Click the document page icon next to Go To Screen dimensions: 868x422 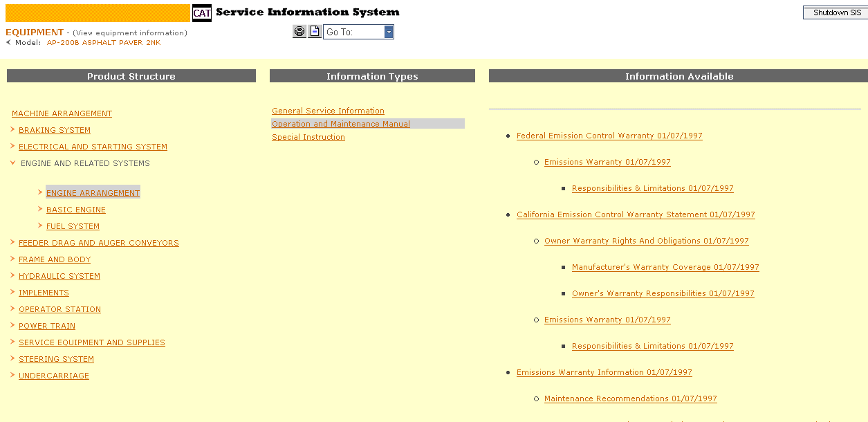(315, 32)
